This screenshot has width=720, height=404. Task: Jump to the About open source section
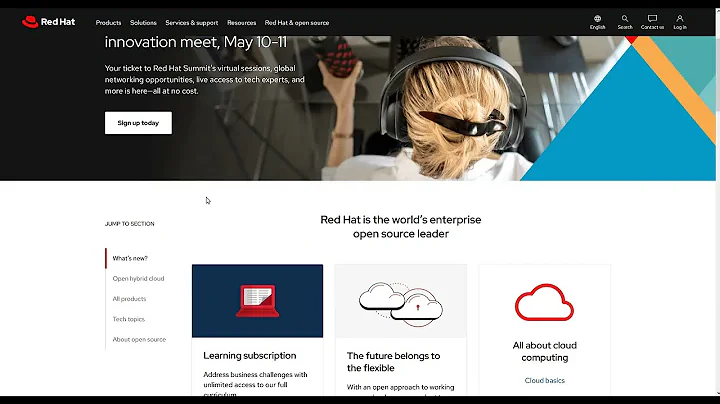139,339
